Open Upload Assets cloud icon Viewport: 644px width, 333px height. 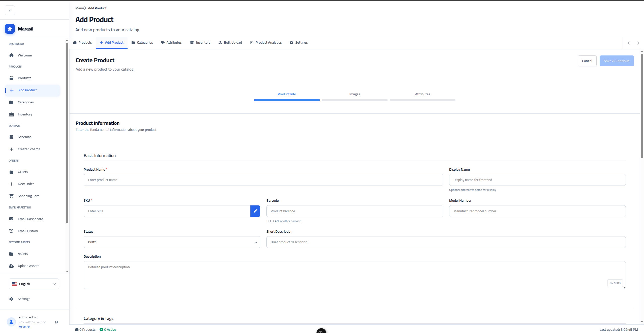click(11, 266)
